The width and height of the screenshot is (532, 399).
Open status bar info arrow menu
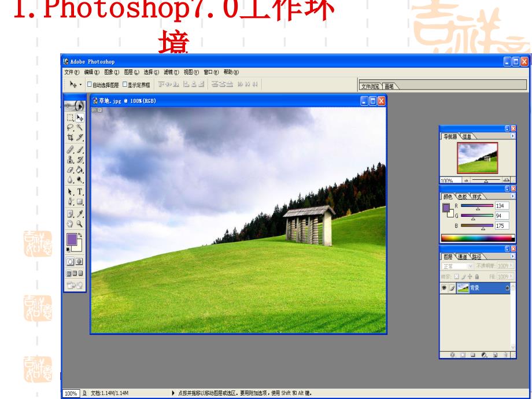point(173,393)
